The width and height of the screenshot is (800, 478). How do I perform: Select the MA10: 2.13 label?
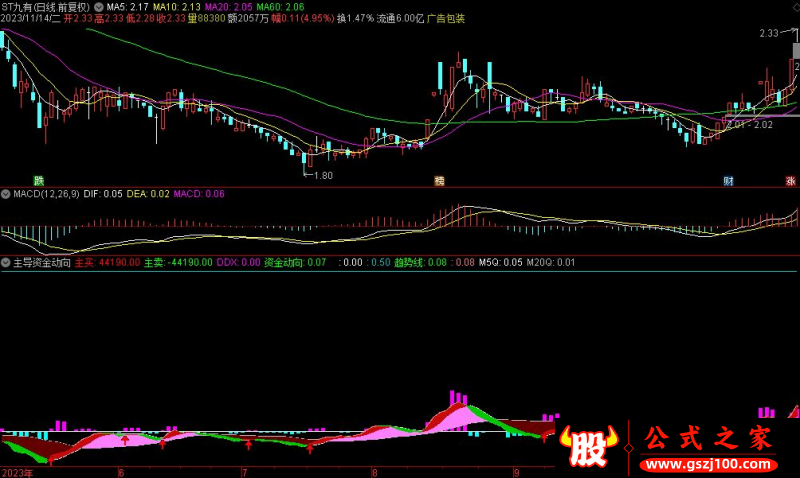click(x=177, y=7)
